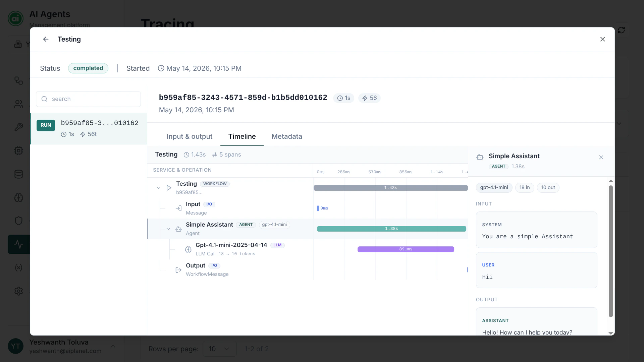Click the USER message 'Hii' card
The width and height of the screenshot is (644, 362).
click(536, 270)
